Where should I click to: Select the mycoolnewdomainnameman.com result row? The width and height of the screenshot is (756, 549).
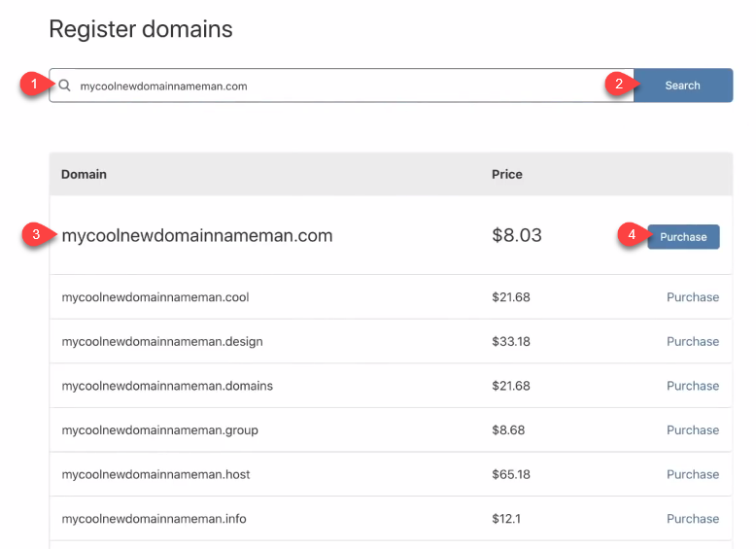point(197,235)
